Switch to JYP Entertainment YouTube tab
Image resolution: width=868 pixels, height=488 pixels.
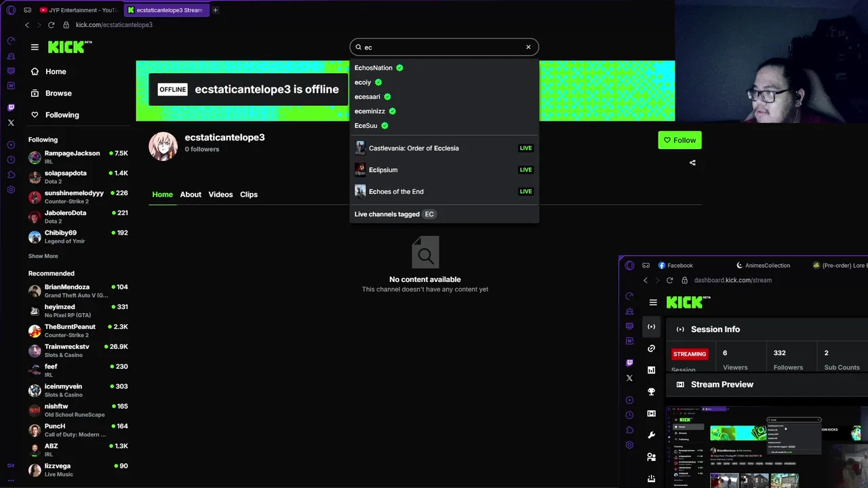77,10
